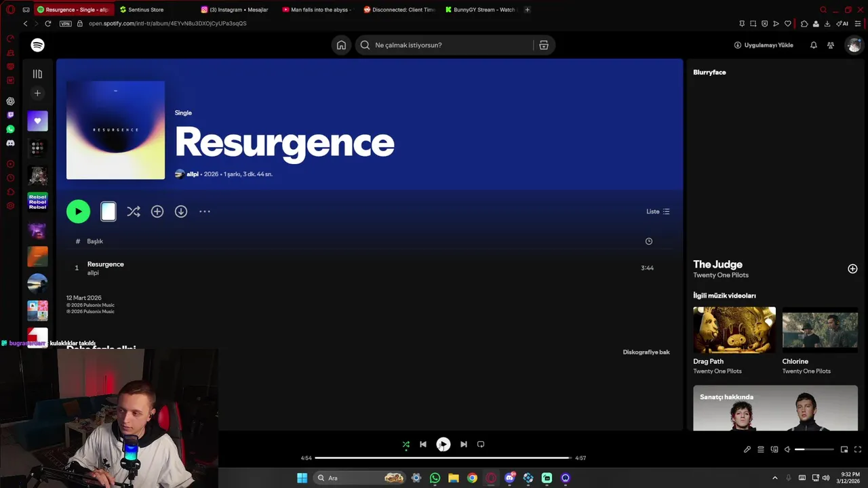
Task: Click the Your Library icon in sidebar
Action: click(x=37, y=74)
